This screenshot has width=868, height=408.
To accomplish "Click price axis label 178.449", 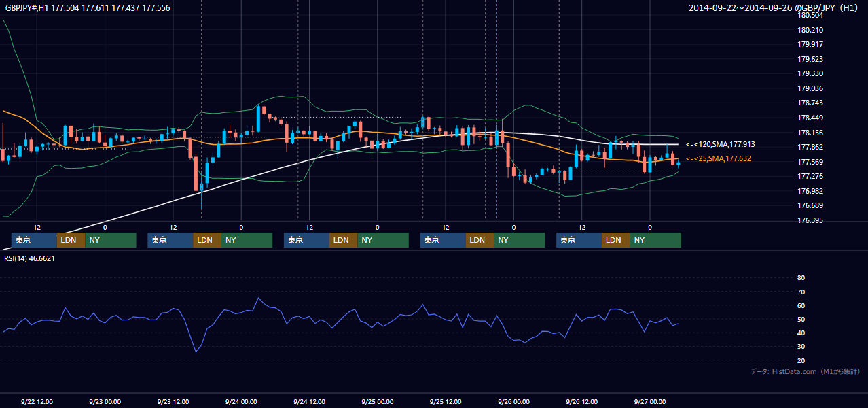I will (810, 118).
